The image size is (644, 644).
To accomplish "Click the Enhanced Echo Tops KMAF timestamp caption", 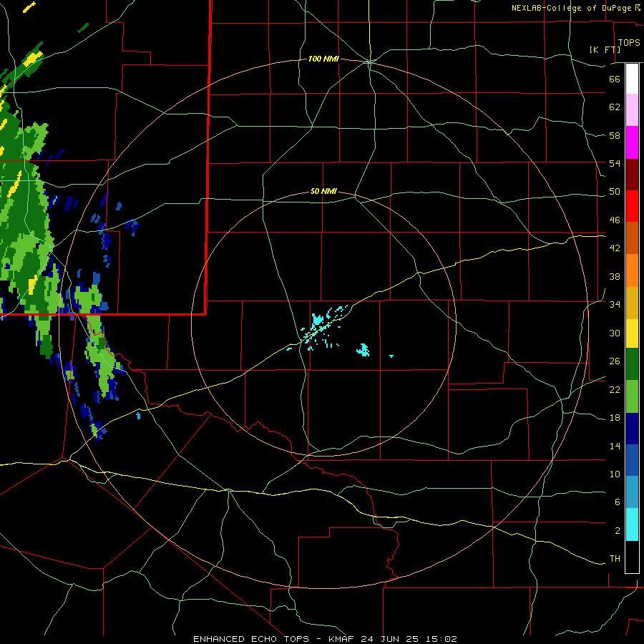I will coord(325,639).
